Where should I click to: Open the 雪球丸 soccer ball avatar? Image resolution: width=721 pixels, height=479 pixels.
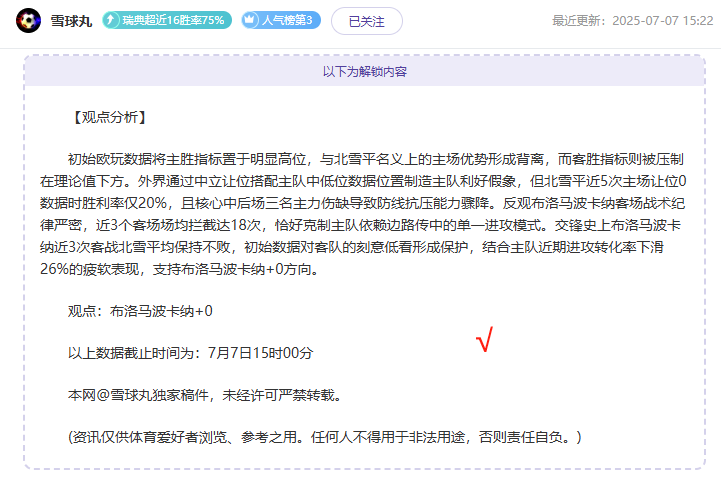coord(29,21)
